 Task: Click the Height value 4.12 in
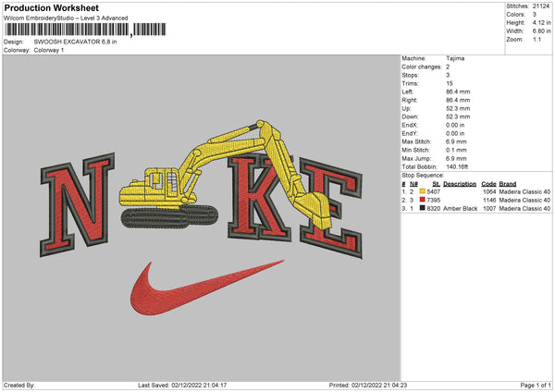click(x=541, y=22)
